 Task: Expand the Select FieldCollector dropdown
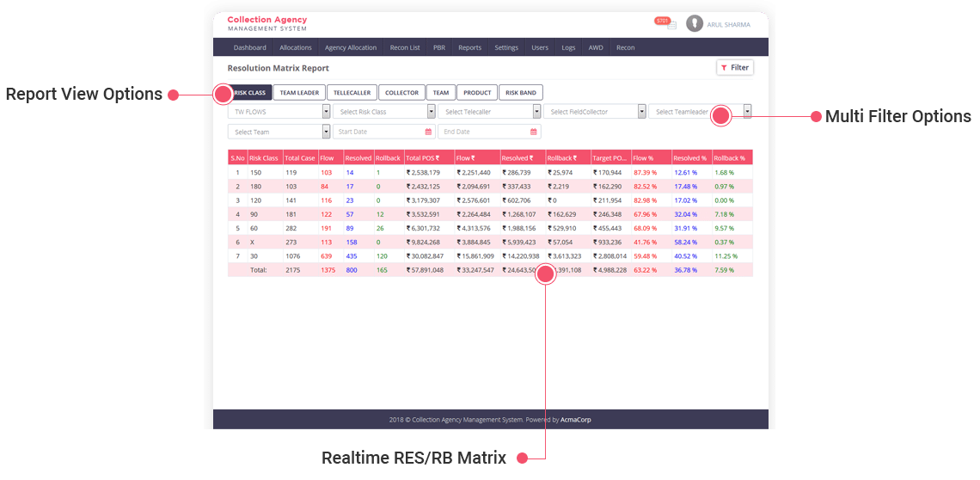click(x=641, y=112)
